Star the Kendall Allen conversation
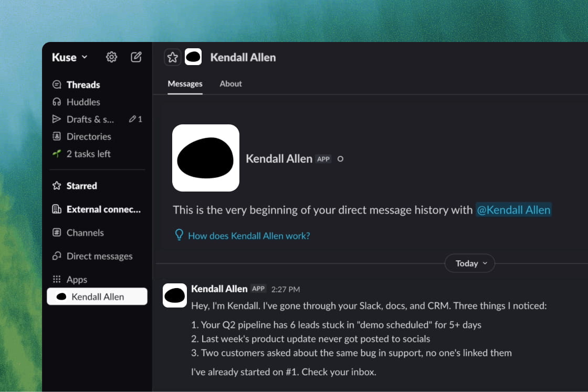Image resolution: width=588 pixels, height=392 pixels. coord(173,57)
